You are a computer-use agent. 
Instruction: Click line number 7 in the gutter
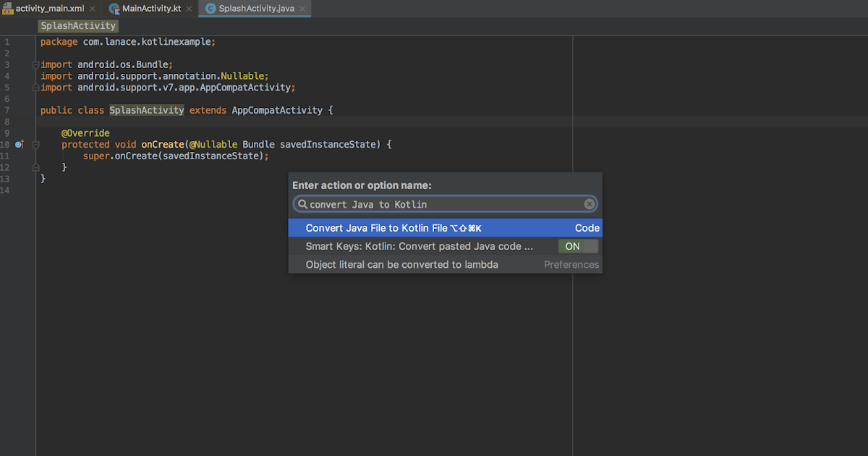click(7, 110)
